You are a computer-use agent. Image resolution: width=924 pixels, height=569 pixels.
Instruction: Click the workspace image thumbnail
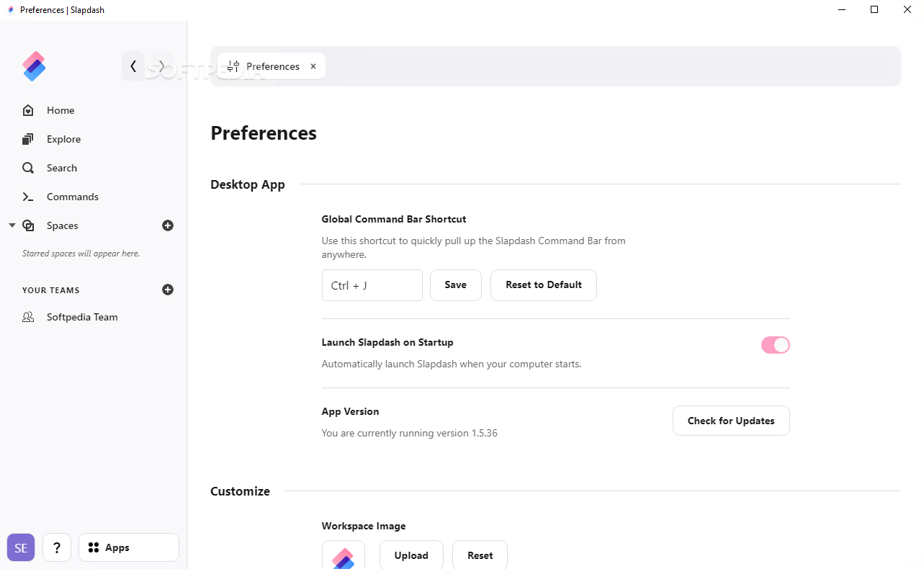click(x=343, y=555)
